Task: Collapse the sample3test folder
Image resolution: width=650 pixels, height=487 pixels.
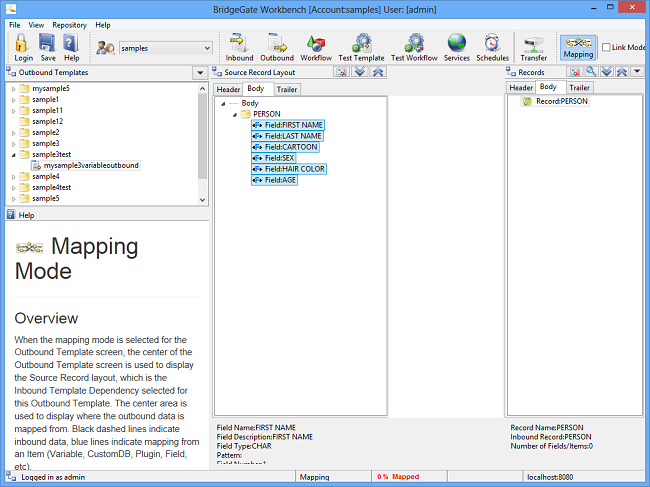Action: point(13,155)
